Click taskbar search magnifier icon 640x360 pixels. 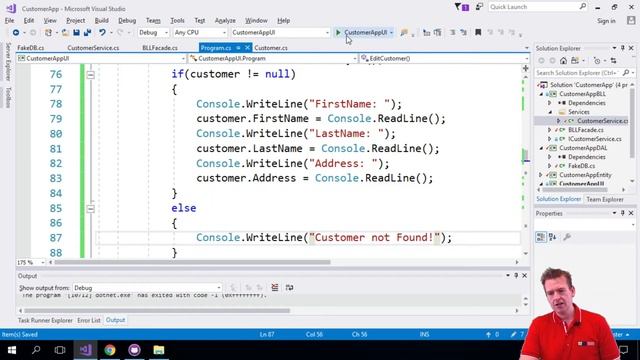pos(36,350)
